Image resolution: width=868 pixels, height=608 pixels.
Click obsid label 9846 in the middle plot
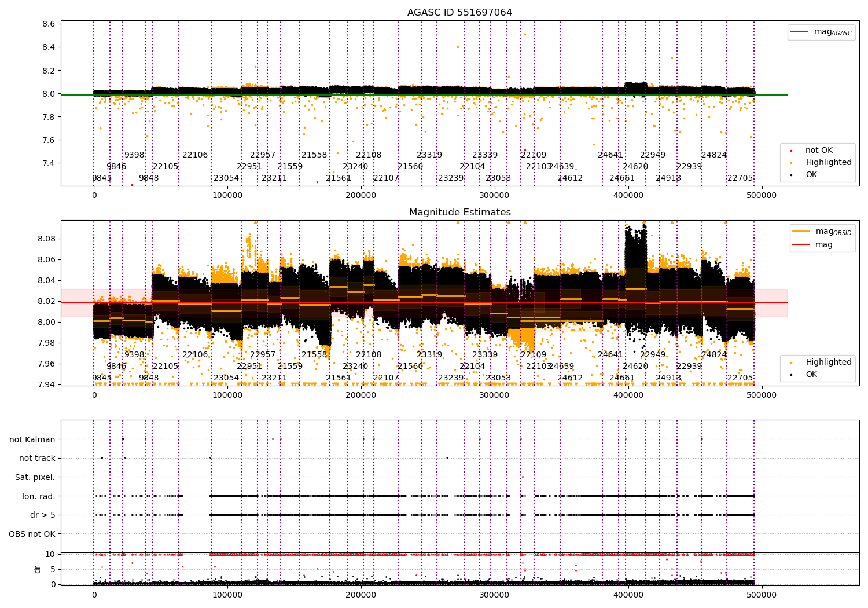tap(116, 367)
